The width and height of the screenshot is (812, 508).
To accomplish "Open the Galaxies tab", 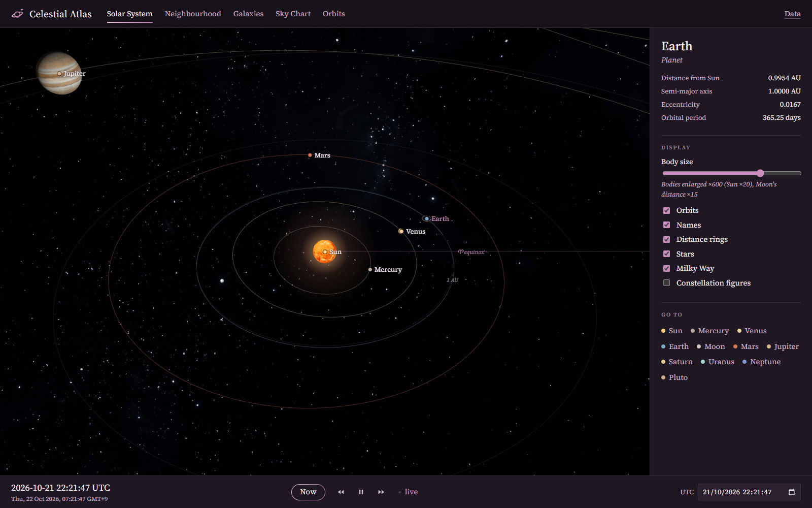I will (248, 14).
